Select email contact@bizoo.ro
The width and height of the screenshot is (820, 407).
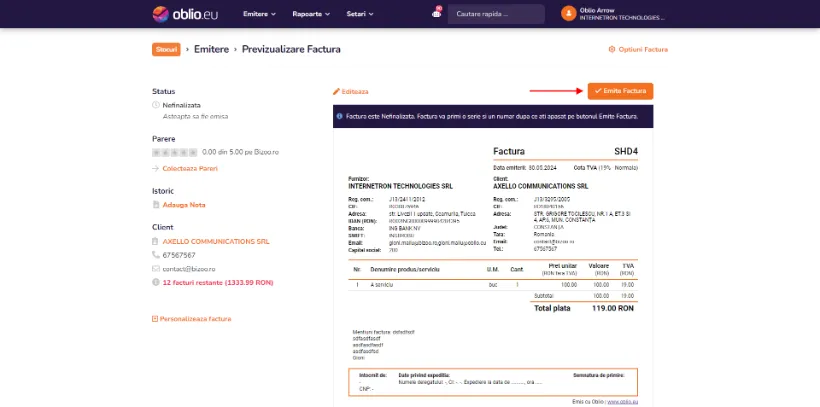click(x=189, y=269)
